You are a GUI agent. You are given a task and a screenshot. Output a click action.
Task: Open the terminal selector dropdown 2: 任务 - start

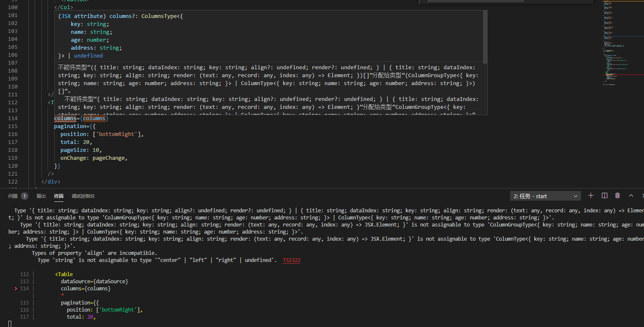(x=545, y=196)
